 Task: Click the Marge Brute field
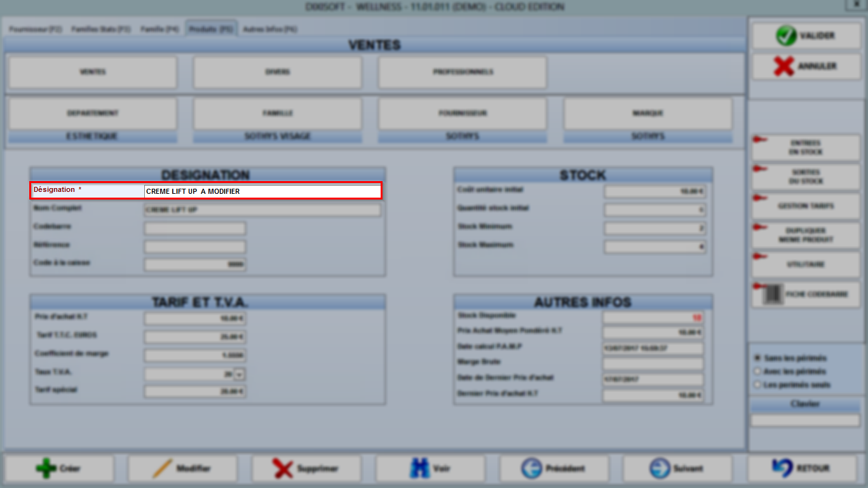point(653,364)
